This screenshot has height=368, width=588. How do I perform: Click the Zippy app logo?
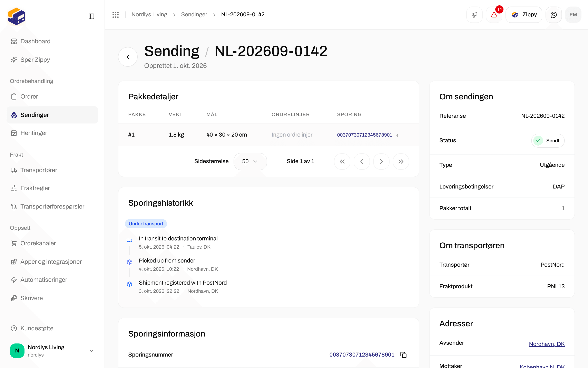(x=16, y=16)
